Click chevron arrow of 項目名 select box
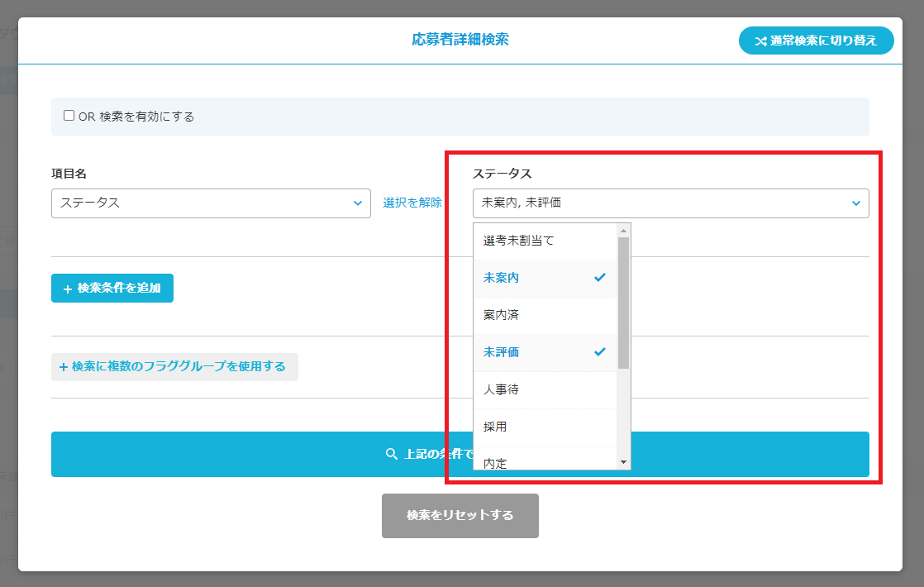The height and width of the screenshot is (587, 924). coord(357,203)
